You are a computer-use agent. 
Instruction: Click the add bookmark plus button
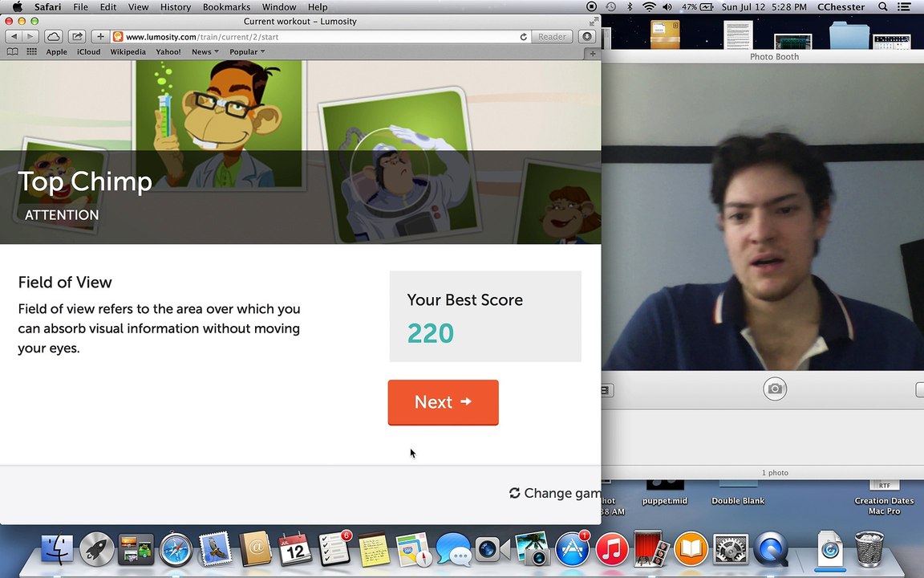pos(100,37)
